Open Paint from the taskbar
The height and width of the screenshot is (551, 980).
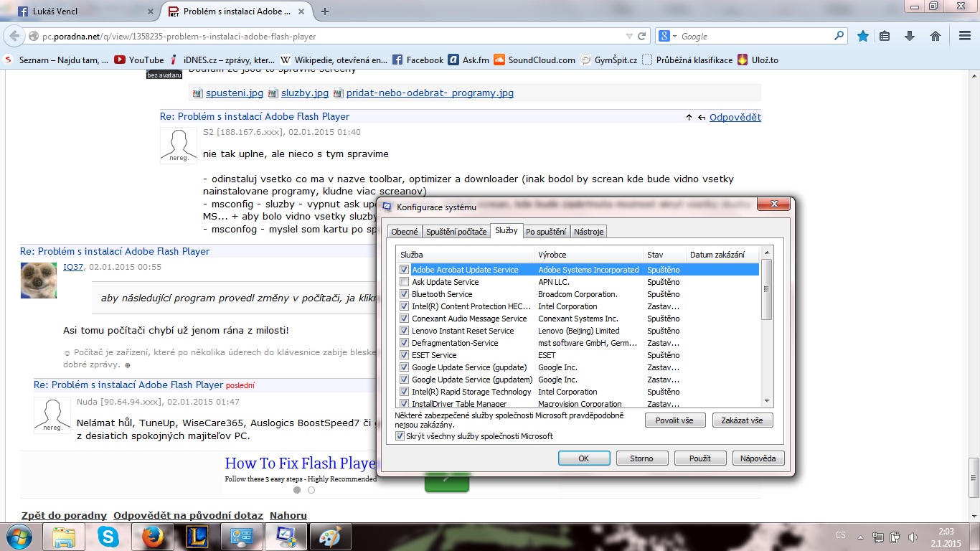[331, 537]
